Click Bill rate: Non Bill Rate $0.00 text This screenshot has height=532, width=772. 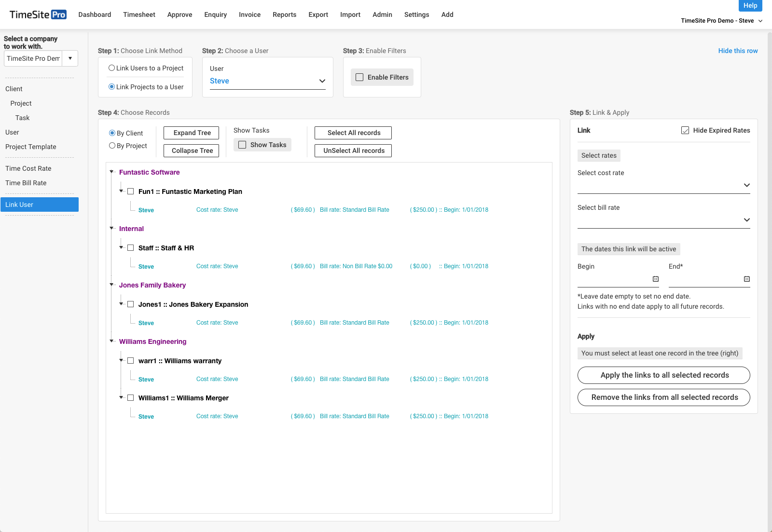coord(356,266)
